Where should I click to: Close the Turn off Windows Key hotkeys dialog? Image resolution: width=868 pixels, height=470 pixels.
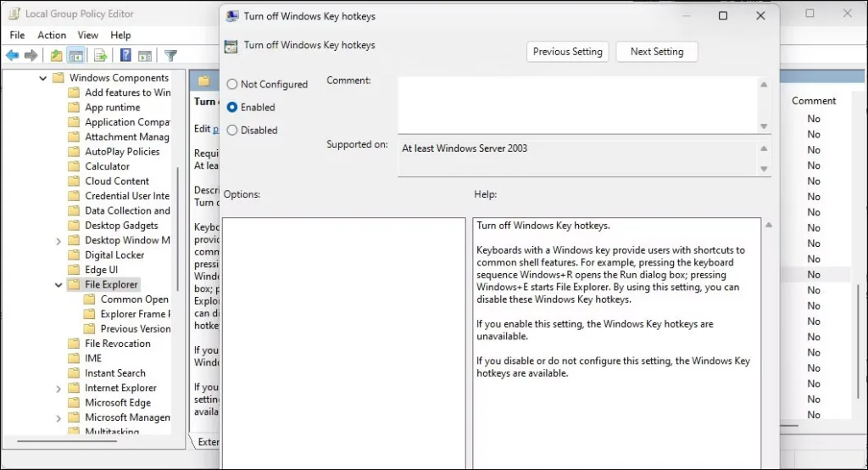click(760, 15)
